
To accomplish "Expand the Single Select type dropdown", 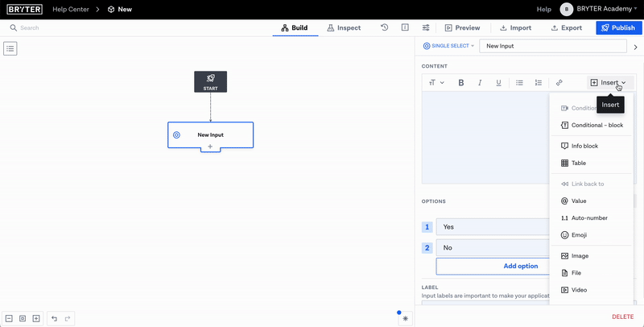I will click(x=448, y=46).
